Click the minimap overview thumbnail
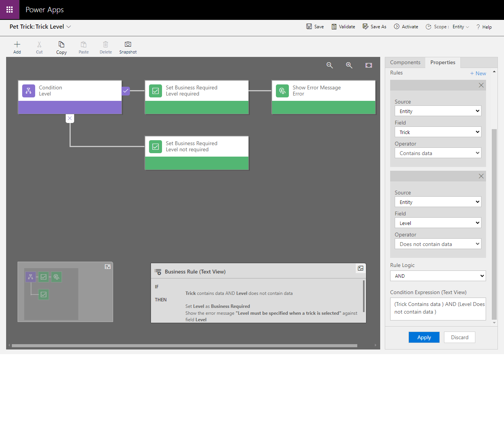 (x=51, y=294)
